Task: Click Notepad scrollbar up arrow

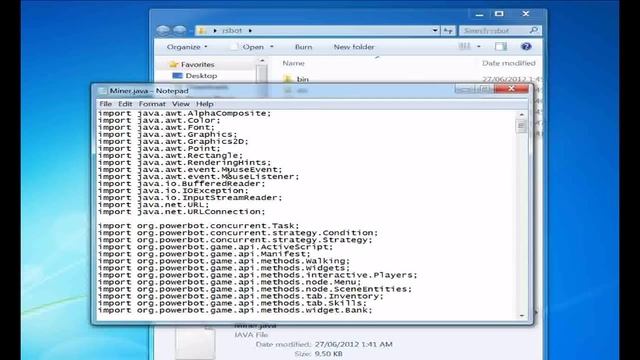Action: [x=522, y=115]
